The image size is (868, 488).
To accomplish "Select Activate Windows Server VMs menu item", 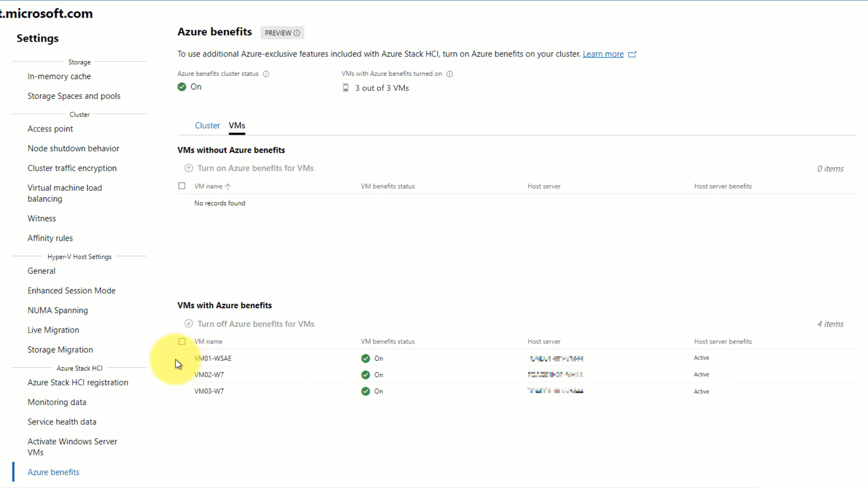I will 72,447.
